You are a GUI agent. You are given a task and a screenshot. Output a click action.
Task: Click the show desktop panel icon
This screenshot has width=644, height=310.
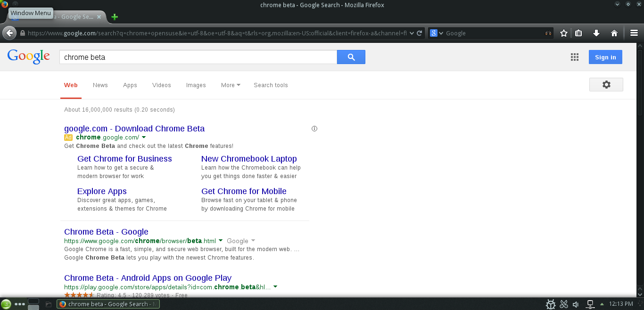[48, 304]
